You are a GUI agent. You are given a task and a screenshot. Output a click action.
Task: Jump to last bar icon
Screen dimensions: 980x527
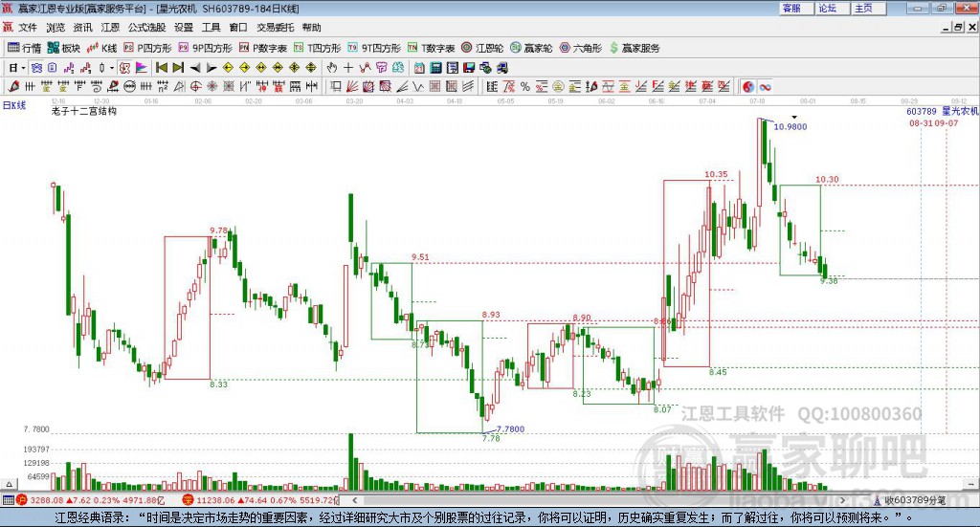pos(178,68)
